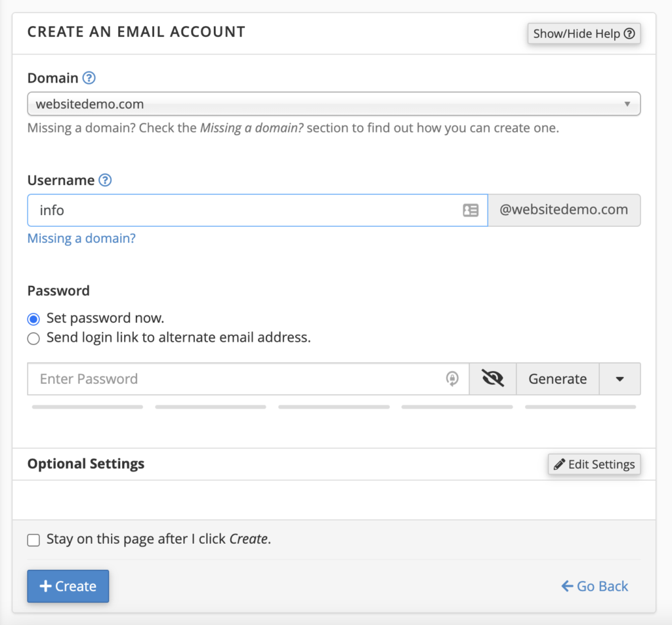Enable Stay on this page after Create checkbox
The width and height of the screenshot is (672, 625).
coord(33,540)
